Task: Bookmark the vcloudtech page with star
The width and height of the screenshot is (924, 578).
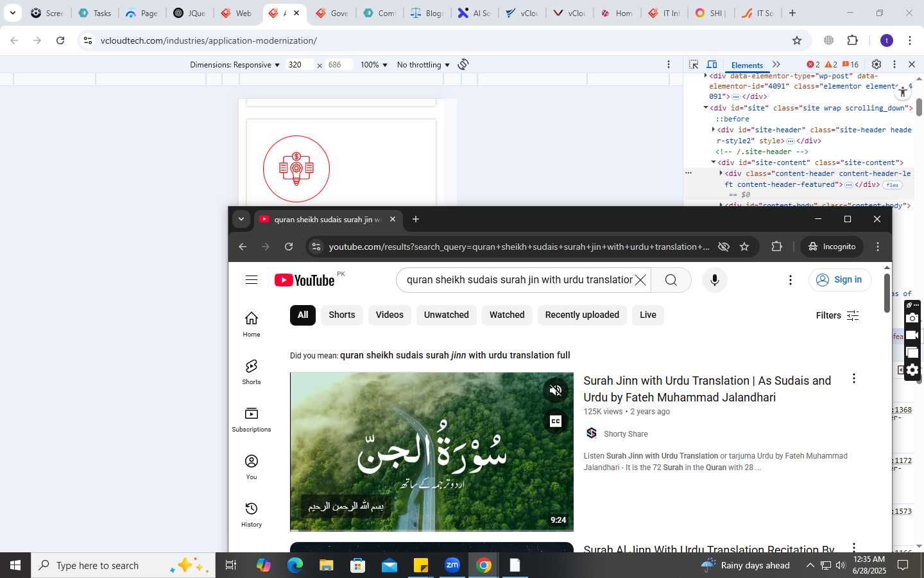Action: coord(797,40)
